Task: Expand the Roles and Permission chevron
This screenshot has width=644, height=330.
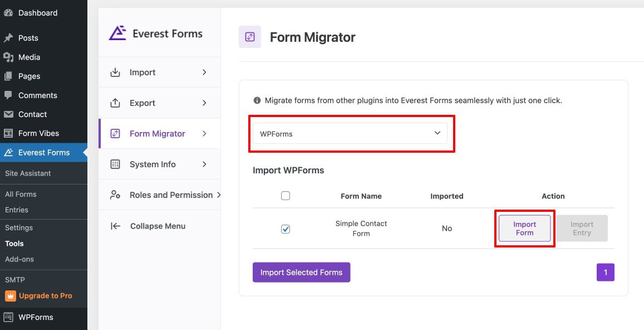Action: [x=219, y=195]
